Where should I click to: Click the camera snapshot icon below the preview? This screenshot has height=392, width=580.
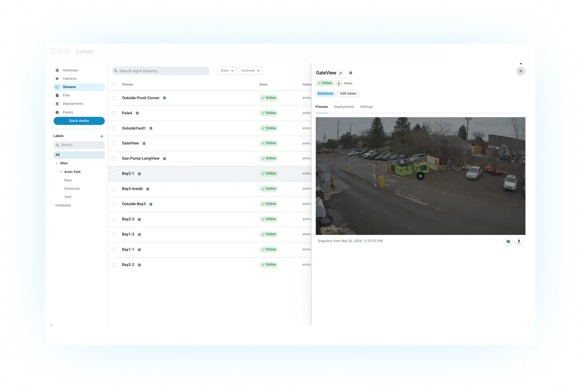508,241
